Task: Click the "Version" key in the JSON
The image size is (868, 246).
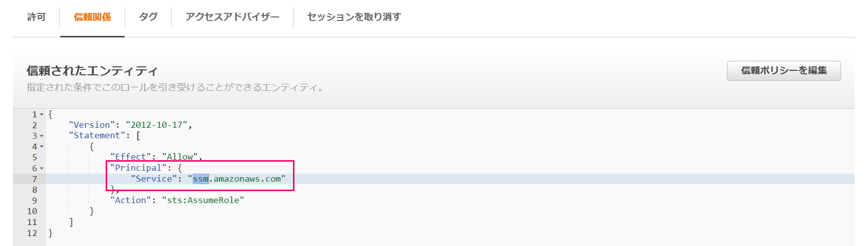Action: point(92,125)
